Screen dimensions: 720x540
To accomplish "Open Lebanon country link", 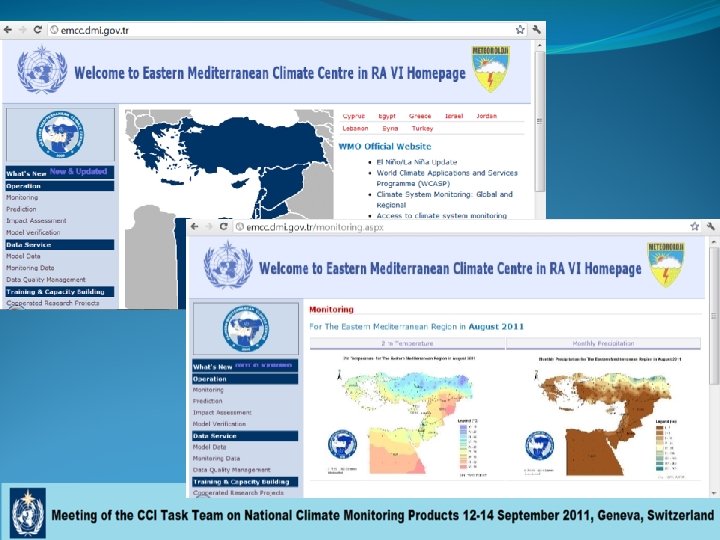I will point(355,129).
